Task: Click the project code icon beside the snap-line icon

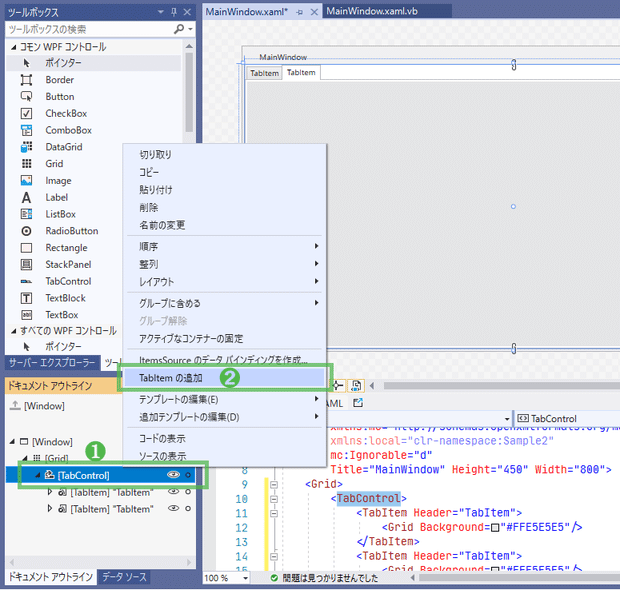Action: coord(356,385)
